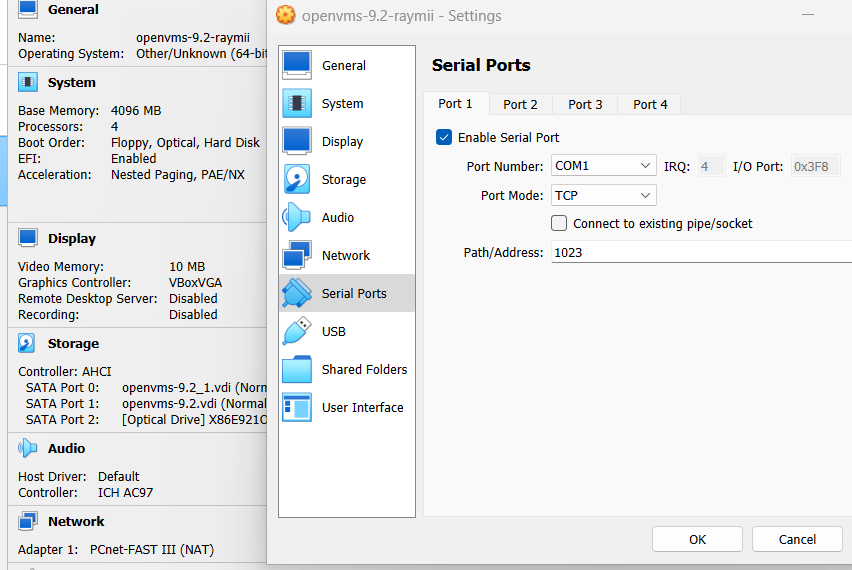This screenshot has width=852, height=570.
Task: Switch to Port 4 tab
Action: tap(650, 104)
